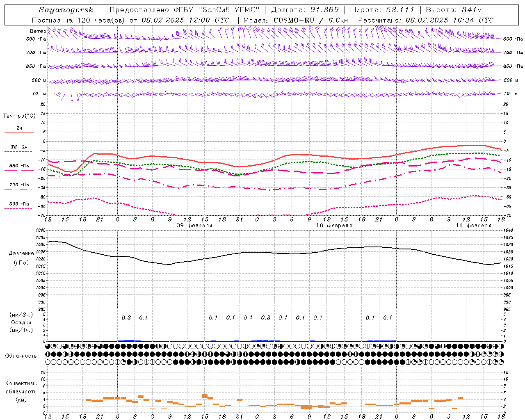Click the Долгота: 91.369 field
The image size is (525, 420).
click(x=305, y=10)
